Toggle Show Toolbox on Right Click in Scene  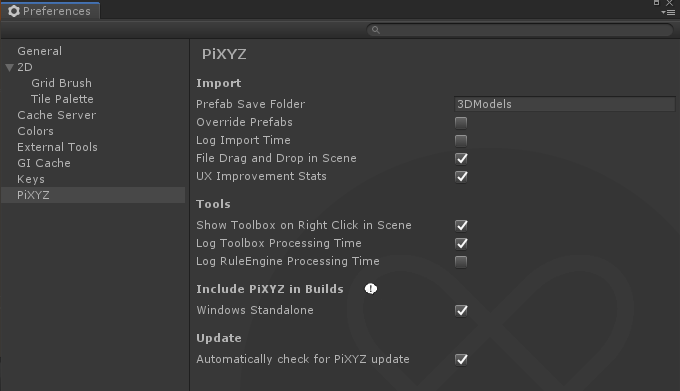click(x=461, y=226)
